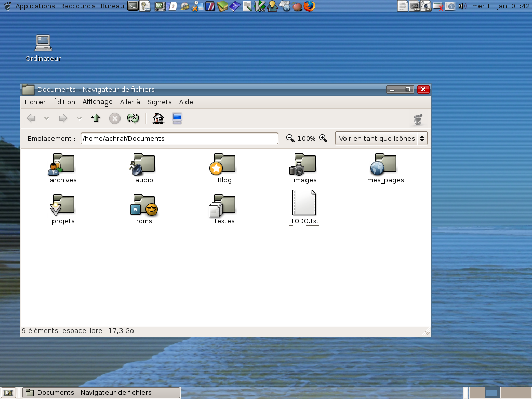Reset zoom by clicking 100%

tap(307, 138)
